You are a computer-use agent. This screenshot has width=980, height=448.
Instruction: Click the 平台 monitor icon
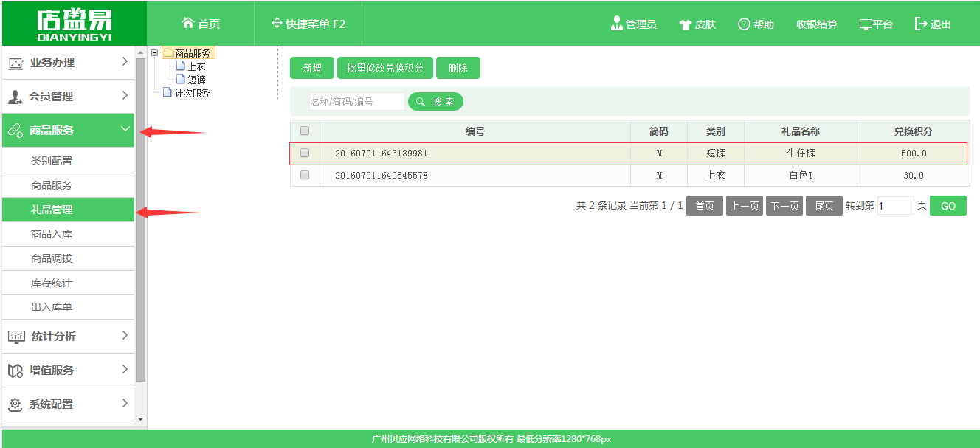pos(866,24)
